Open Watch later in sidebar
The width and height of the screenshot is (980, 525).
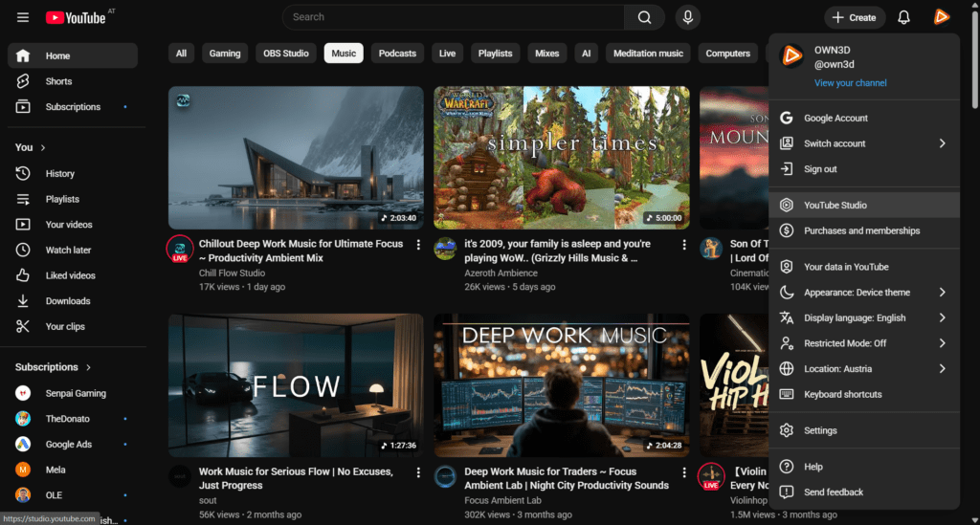[68, 250]
